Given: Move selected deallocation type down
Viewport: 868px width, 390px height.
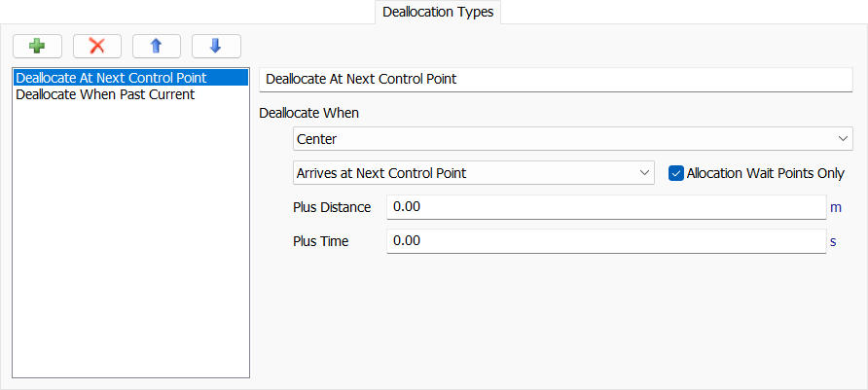Looking at the screenshot, I should [216, 46].
